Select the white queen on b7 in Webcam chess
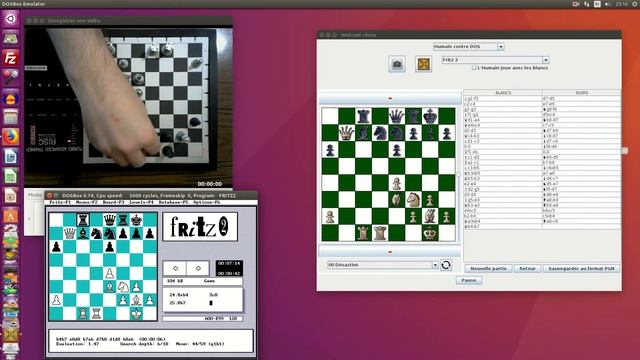 coord(346,133)
